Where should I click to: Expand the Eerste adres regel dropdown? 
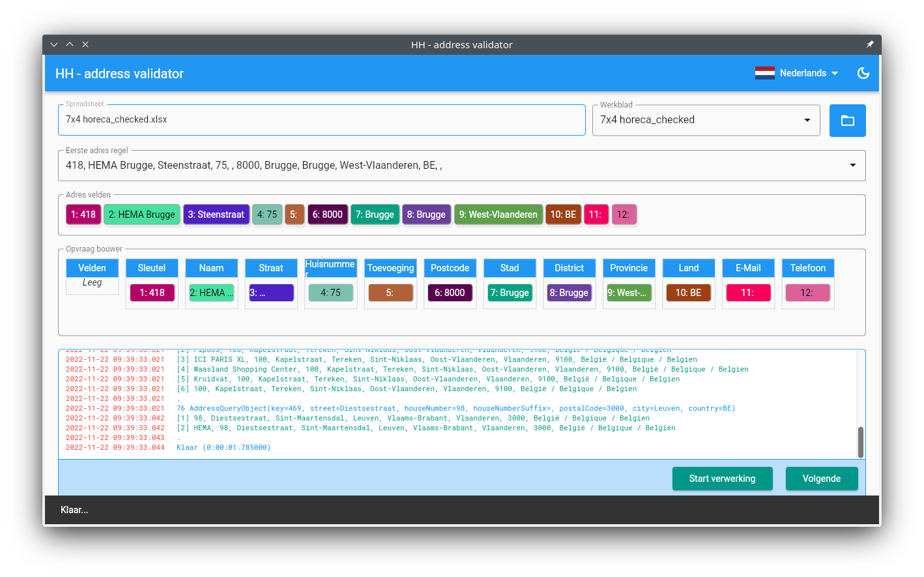pyautogui.click(x=852, y=166)
